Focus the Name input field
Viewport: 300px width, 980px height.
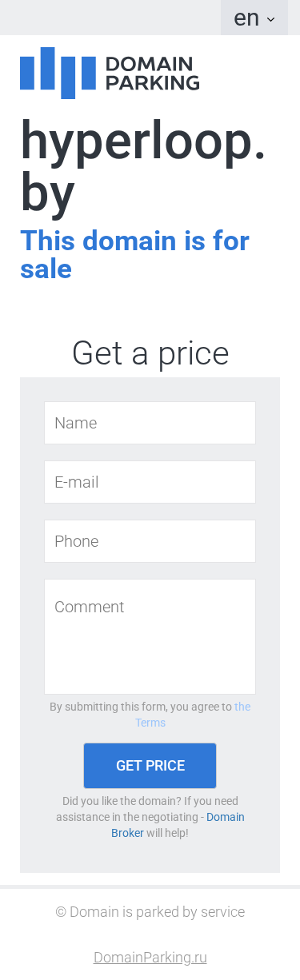coord(150,423)
